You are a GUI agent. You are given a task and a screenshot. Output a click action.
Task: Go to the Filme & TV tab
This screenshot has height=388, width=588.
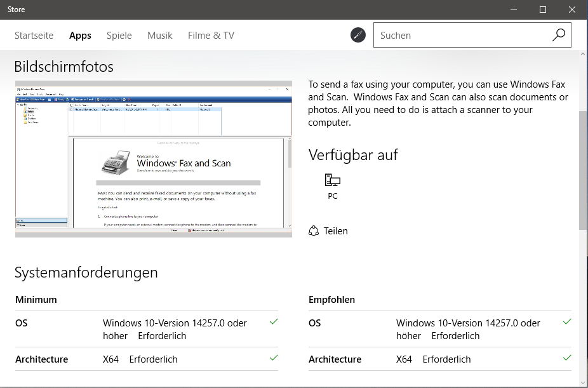211,35
